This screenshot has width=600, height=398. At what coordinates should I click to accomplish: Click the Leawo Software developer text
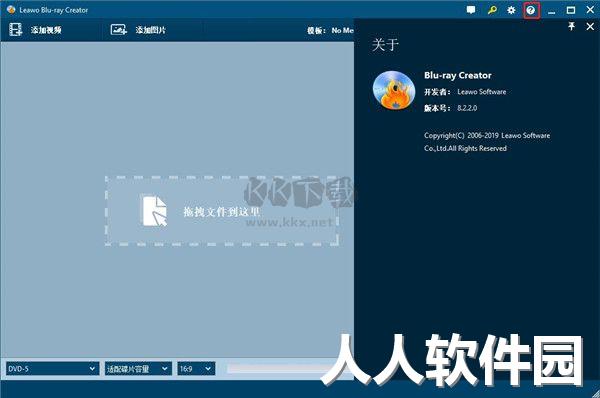[482, 92]
